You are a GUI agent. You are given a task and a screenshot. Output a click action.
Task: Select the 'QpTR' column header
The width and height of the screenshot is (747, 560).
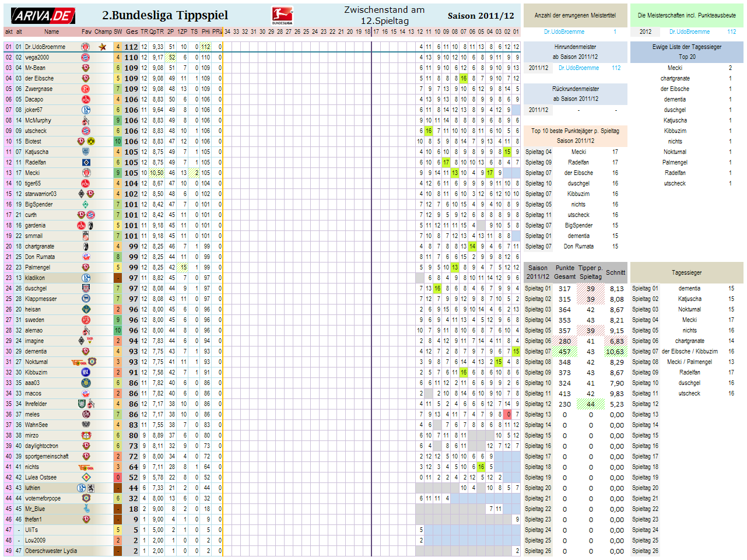click(157, 32)
